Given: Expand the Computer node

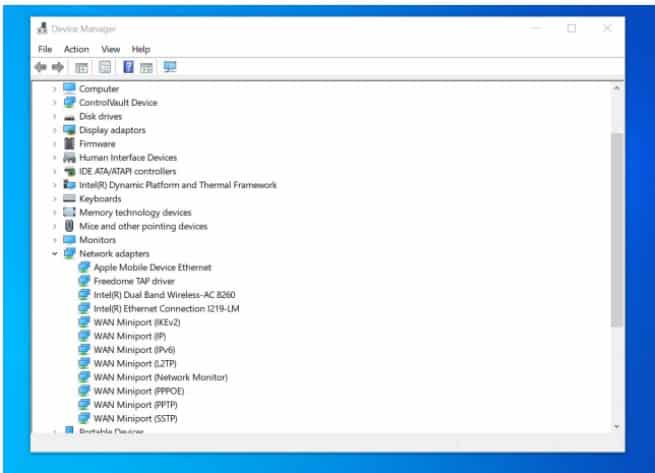Looking at the screenshot, I should click(x=54, y=89).
